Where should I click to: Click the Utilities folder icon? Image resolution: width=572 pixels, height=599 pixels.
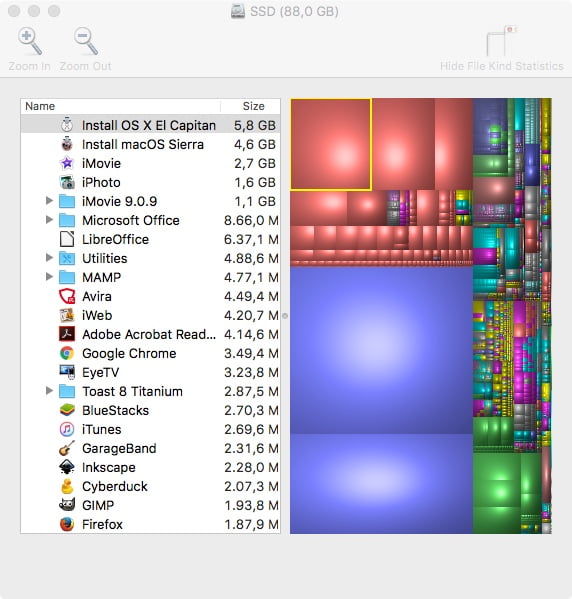point(67,258)
